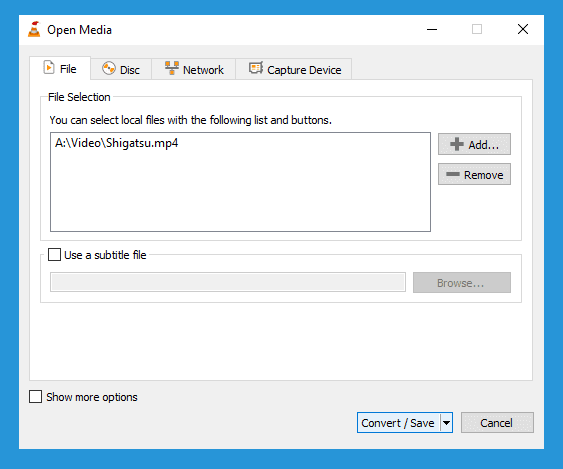Screen dimensions: 563x469
Task: Close the Open Media dialog
Action: pos(523,29)
